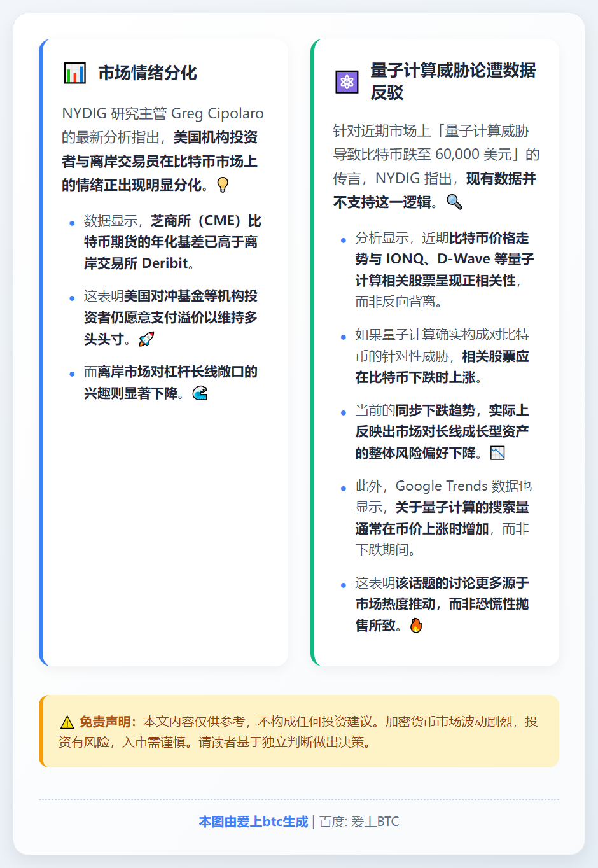Click the bold label 免责声明：
This screenshot has width=598, height=868.
[108, 722]
